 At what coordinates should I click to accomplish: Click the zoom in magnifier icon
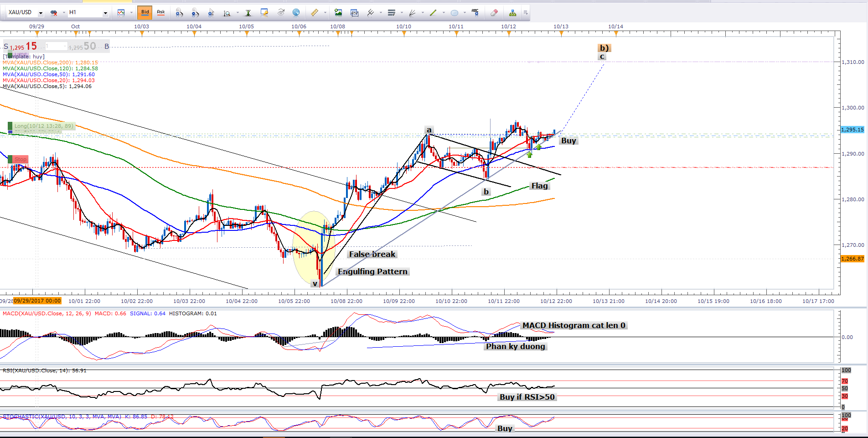179,13
